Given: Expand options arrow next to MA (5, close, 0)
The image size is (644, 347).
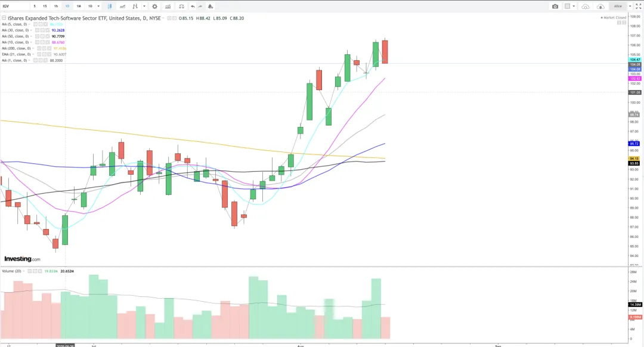Looking at the screenshot, I should pyautogui.click(x=30, y=24).
